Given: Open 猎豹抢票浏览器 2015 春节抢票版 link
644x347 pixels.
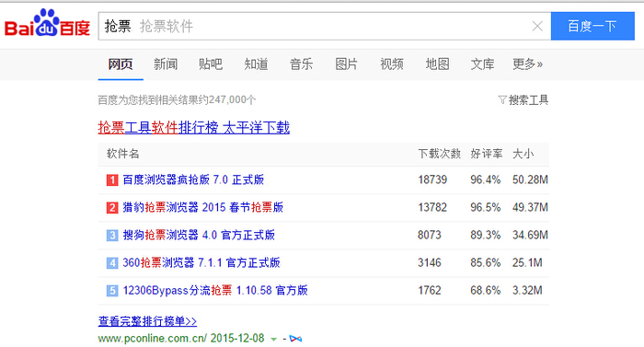Looking at the screenshot, I should tap(203, 207).
